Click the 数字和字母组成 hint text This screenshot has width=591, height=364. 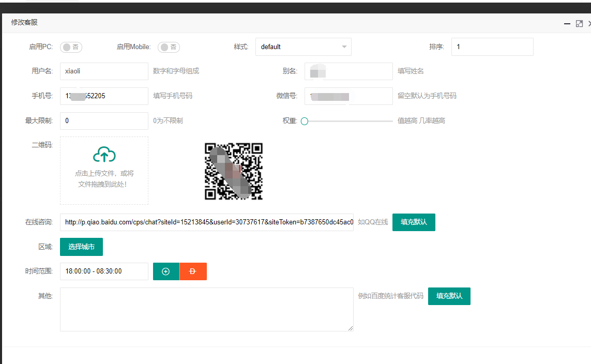coord(176,71)
